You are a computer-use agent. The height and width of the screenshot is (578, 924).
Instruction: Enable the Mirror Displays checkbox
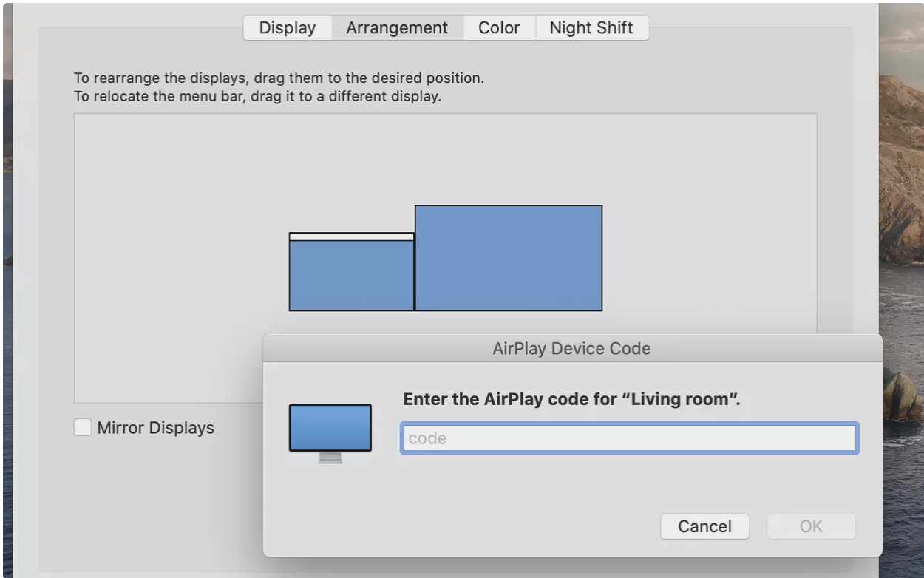(x=83, y=427)
